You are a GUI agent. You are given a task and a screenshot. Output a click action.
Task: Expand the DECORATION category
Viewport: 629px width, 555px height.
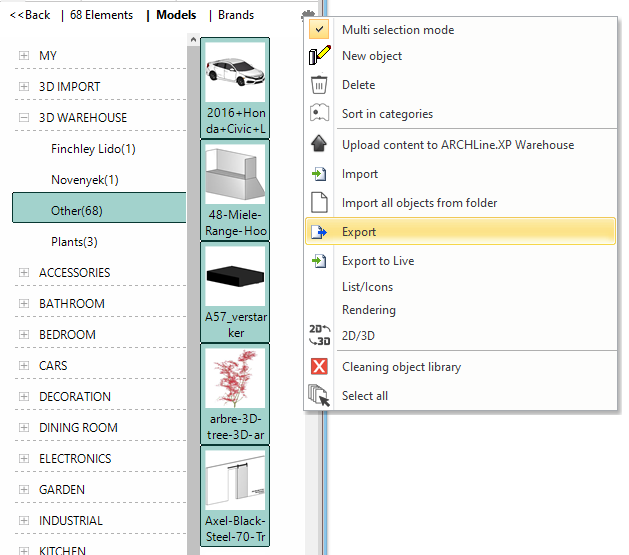[x=24, y=397]
